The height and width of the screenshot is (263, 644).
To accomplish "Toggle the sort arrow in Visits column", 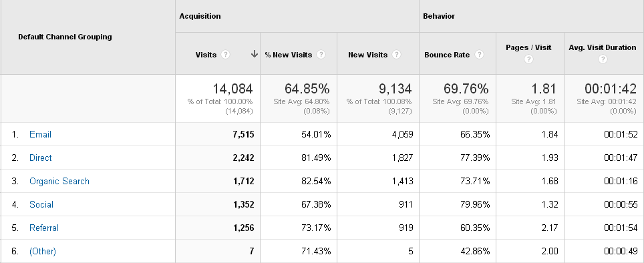I will 255,54.
